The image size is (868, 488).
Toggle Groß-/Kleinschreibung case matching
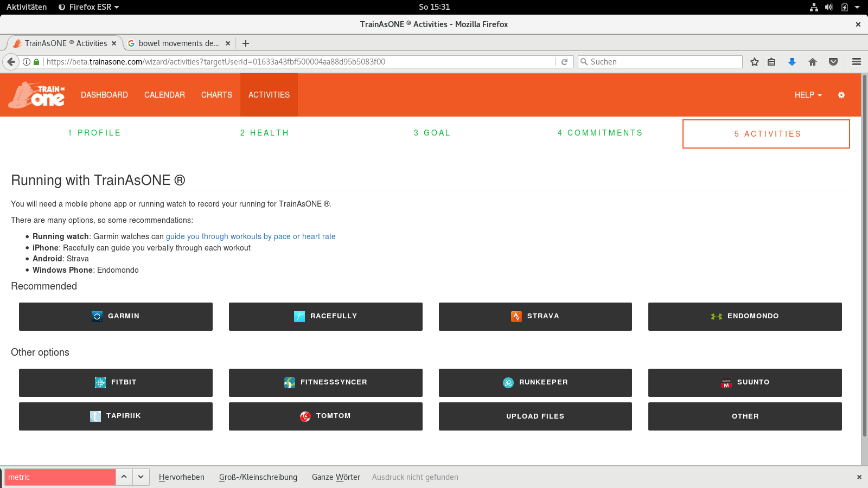[258, 477]
